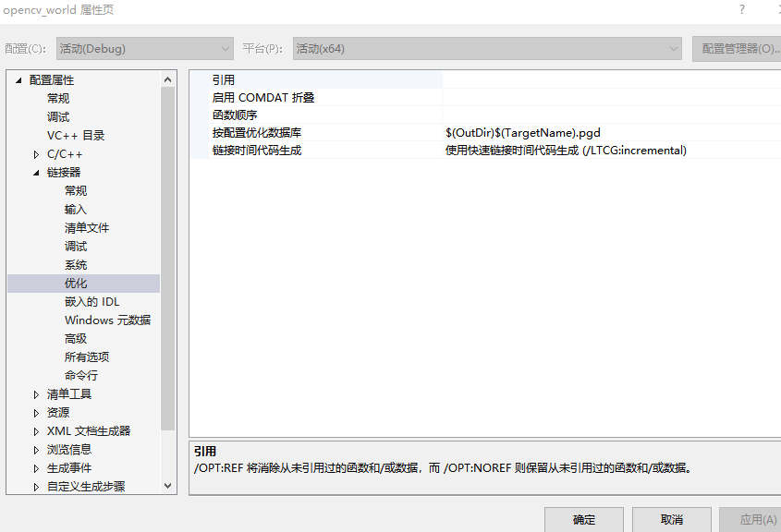Viewport: 781px width, 532px height.
Task: Expand the C/C++ tree node
Action: (36, 154)
